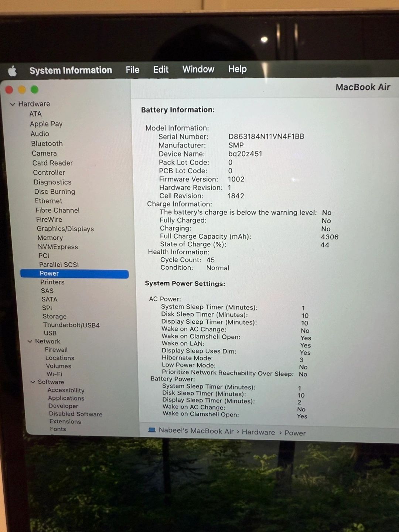Select Fibre Channel in the sidebar
This screenshot has height=532, width=399.
(57, 210)
